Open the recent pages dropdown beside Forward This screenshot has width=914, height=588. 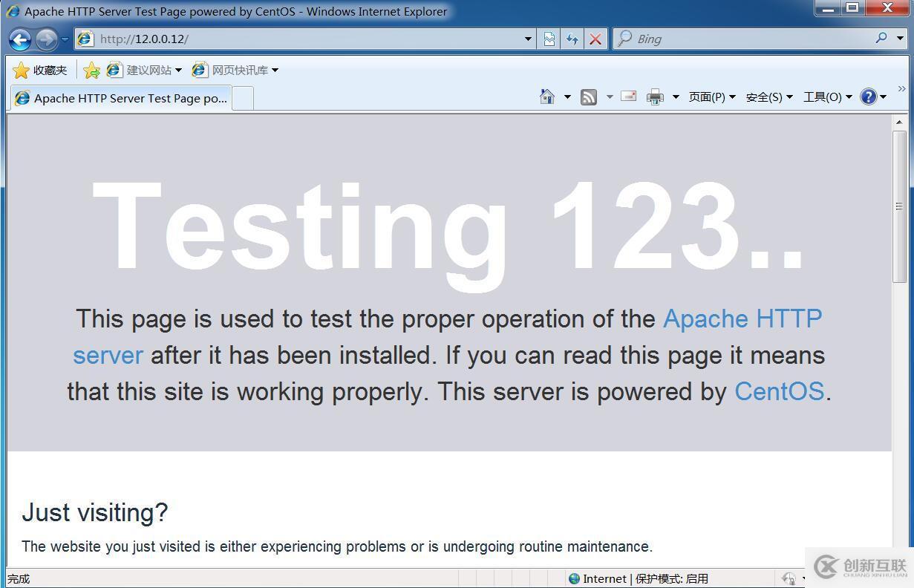tap(65, 39)
